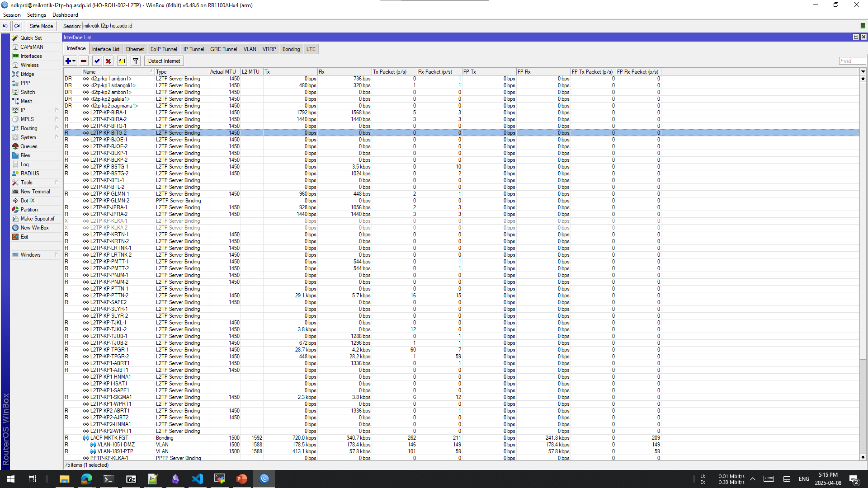Click the yellow Comment note icon
Viewport: 868px width, 488px height.
pos(122,61)
